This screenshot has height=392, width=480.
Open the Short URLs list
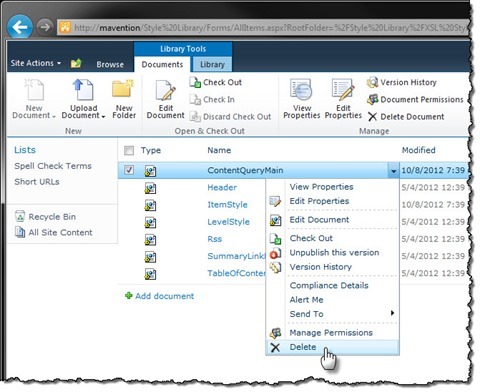coord(37,182)
